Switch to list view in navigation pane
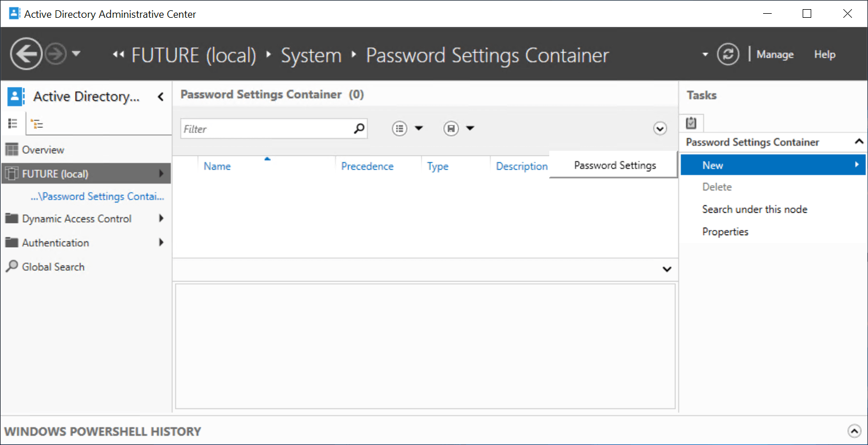 13,123
